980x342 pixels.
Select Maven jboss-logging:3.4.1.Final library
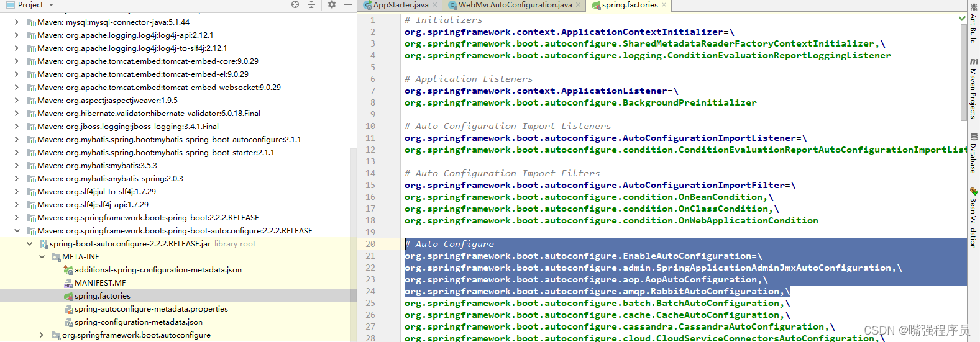(x=128, y=126)
